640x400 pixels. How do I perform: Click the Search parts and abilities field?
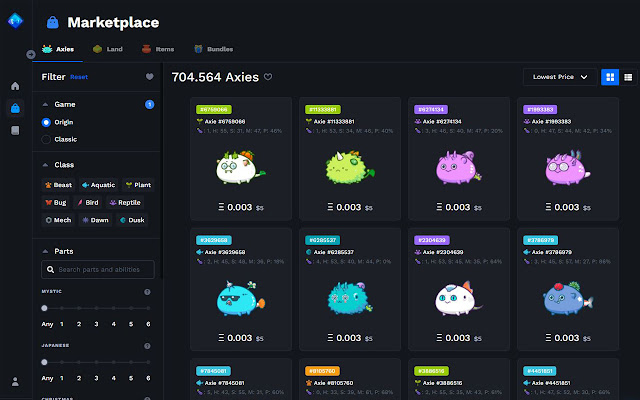pyautogui.click(x=98, y=270)
